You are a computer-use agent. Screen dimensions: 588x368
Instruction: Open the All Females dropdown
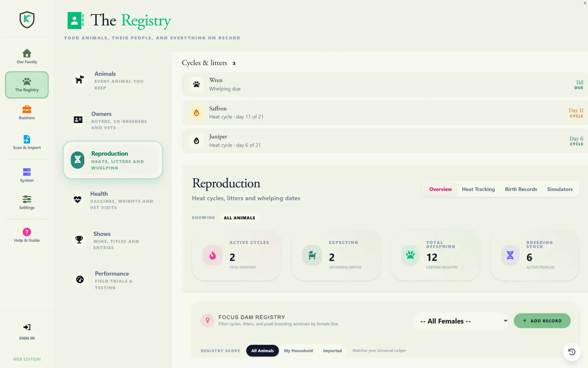pos(461,321)
